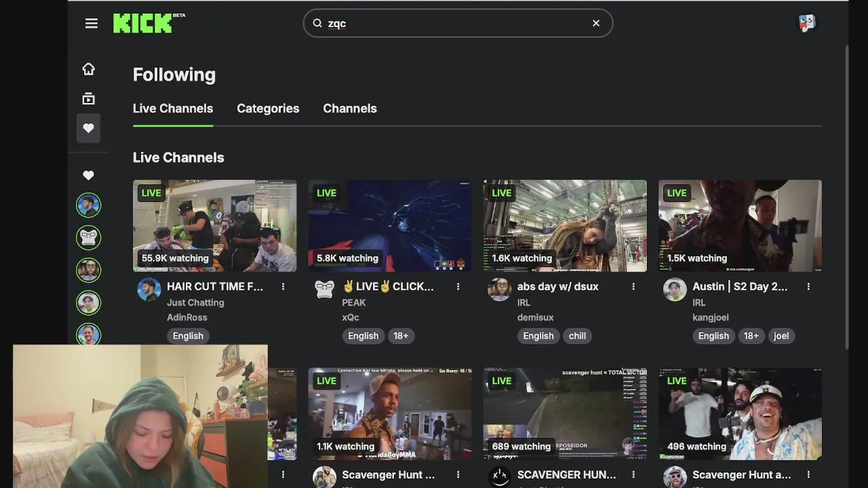Open IRL category under abs day stream

(524, 303)
